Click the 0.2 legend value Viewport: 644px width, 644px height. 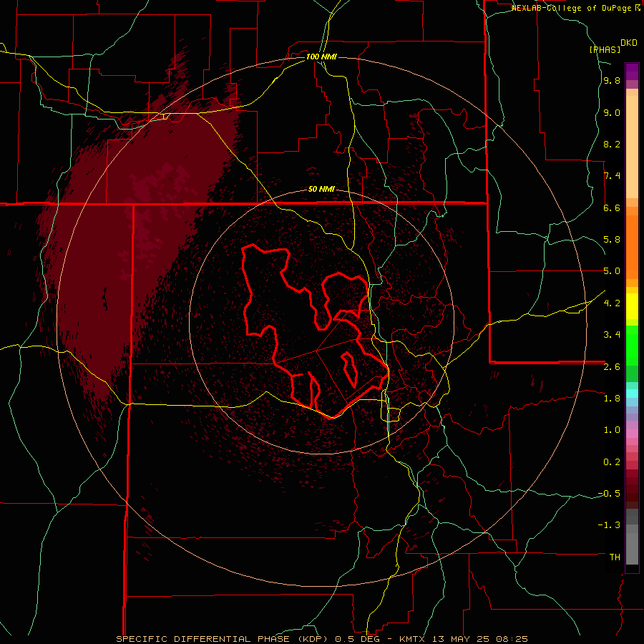[612, 462]
